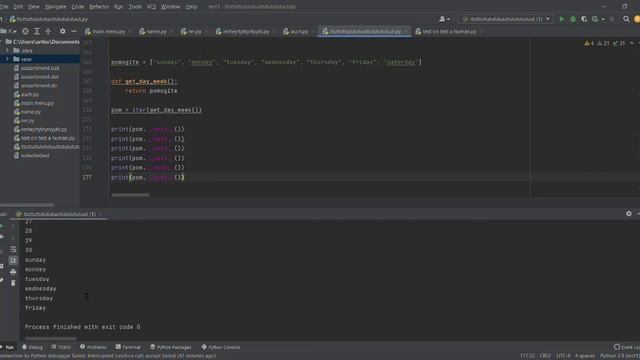
Task: Open the Python interpreter selector in status bar
Action: (620, 356)
